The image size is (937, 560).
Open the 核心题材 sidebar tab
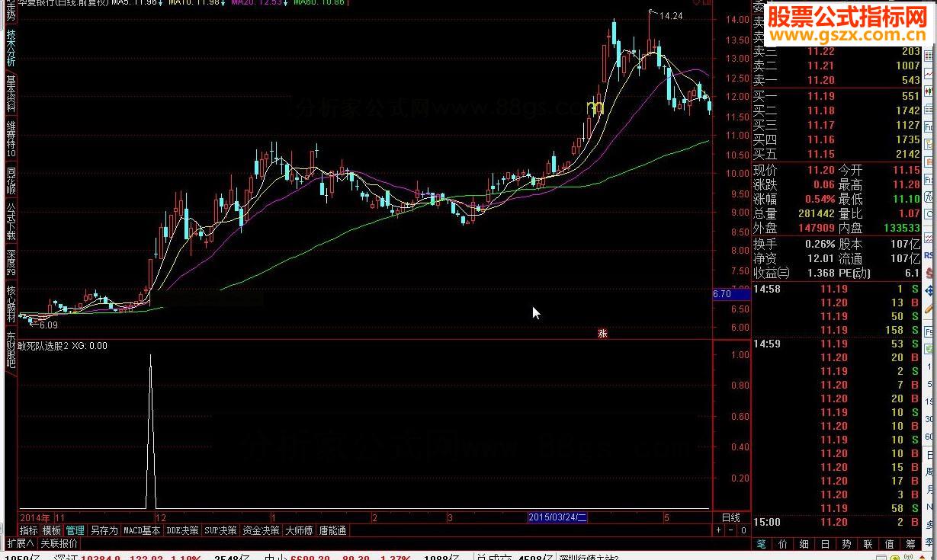(11, 303)
